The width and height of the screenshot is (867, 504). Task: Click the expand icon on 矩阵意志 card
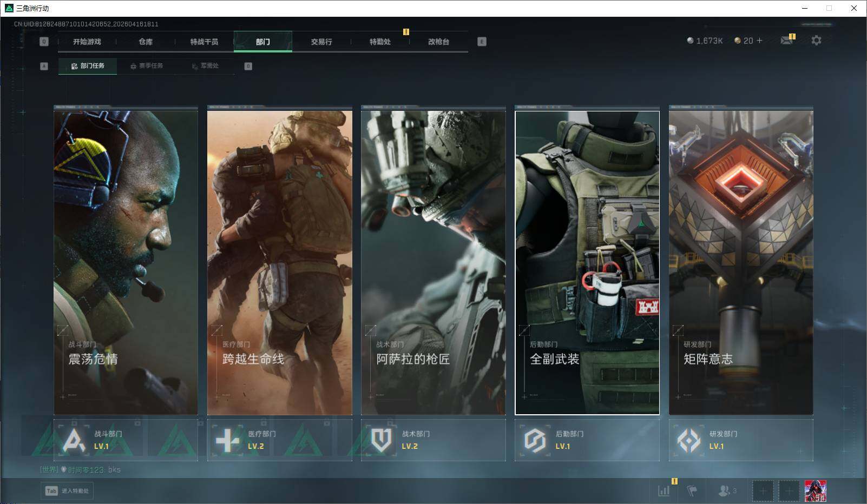coord(678,330)
